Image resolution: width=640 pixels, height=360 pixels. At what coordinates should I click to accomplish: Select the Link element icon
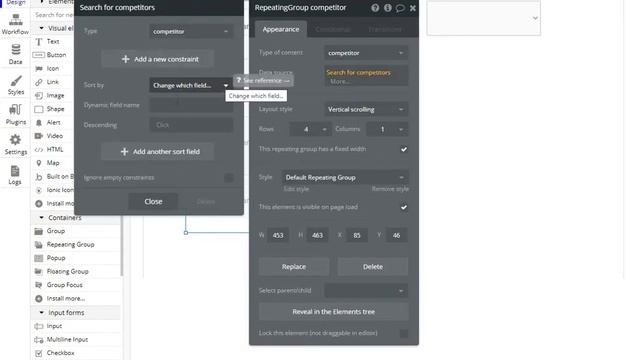pyautogui.click(x=39, y=82)
